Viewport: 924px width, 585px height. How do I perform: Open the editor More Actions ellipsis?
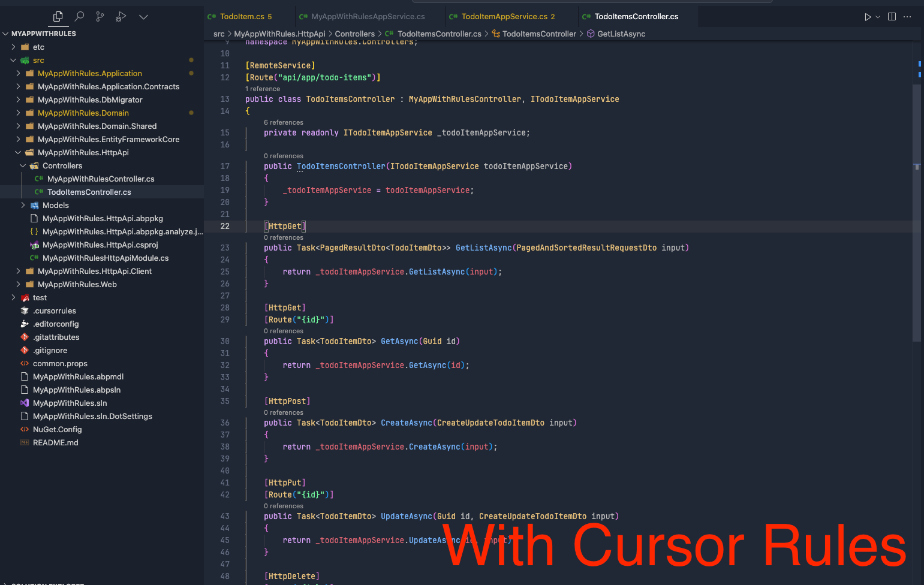pyautogui.click(x=907, y=17)
